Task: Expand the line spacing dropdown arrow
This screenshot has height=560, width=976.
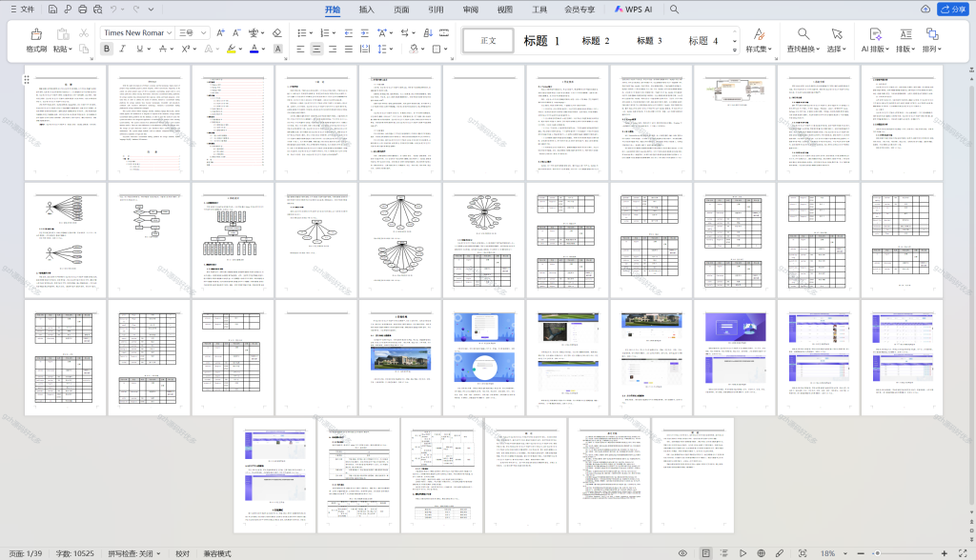Action: [x=390, y=49]
